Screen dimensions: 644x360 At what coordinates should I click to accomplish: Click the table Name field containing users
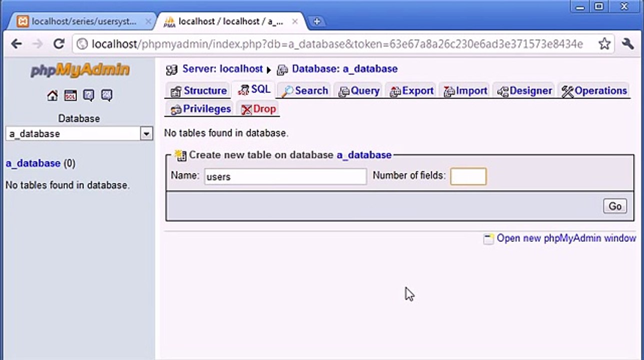click(x=285, y=176)
